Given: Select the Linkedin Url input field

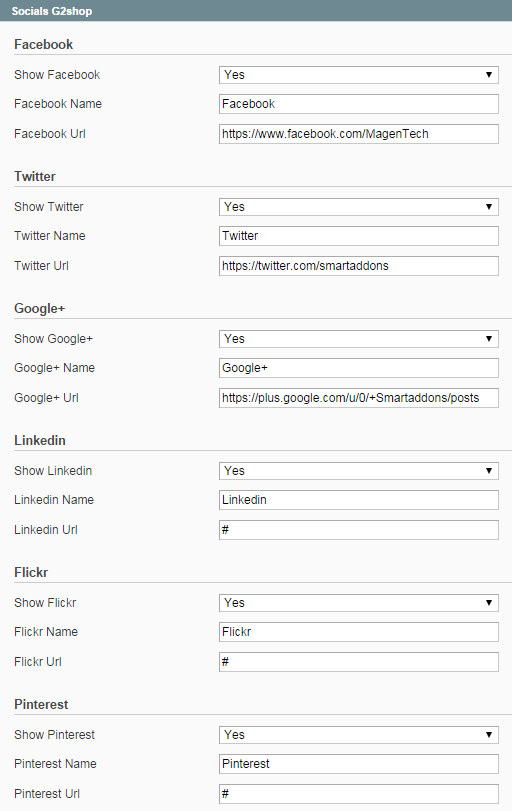Looking at the screenshot, I should (358, 530).
